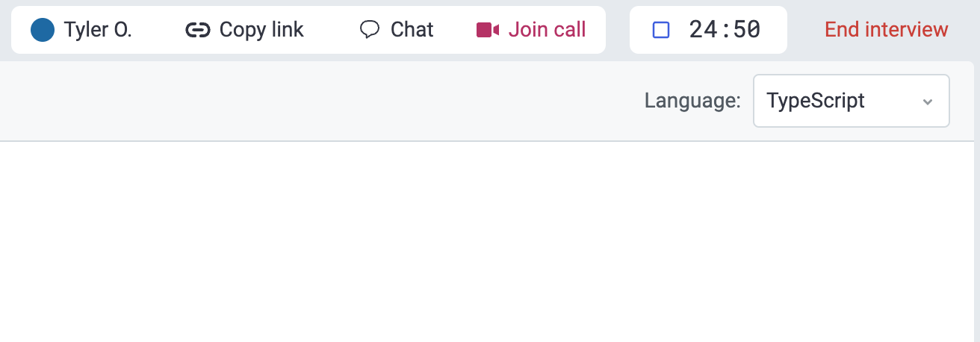This screenshot has height=342, width=980.
Task: Click the Copy link button
Action: tap(245, 30)
